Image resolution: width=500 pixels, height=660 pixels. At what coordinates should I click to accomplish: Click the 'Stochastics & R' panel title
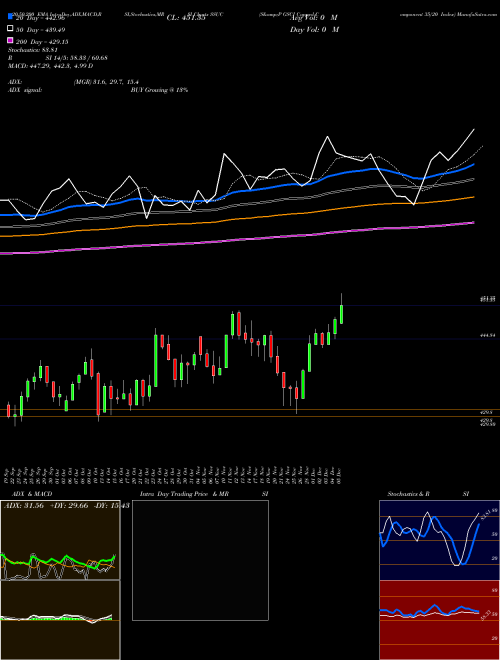click(x=408, y=494)
